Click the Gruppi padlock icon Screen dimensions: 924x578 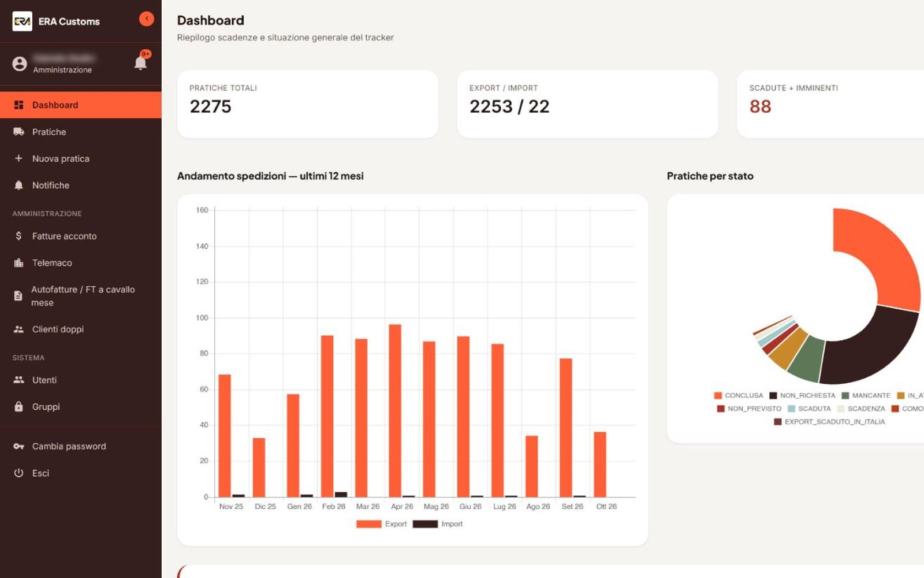coord(18,406)
